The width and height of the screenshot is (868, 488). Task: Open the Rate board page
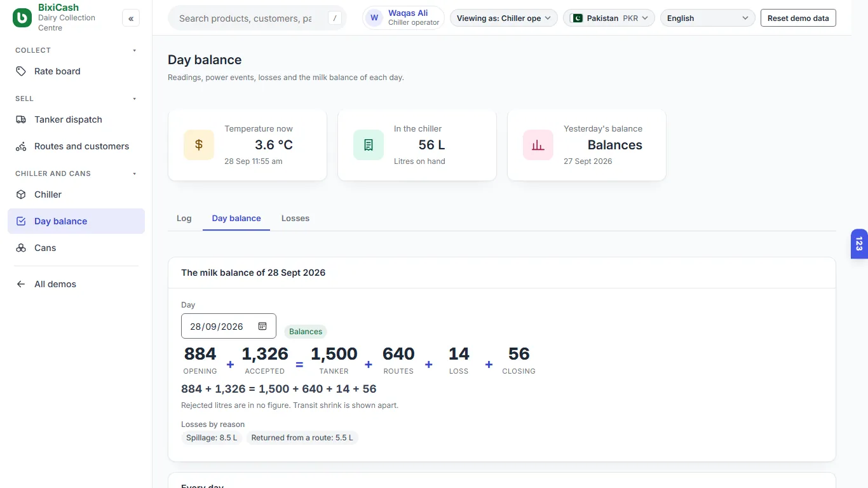[76, 71]
